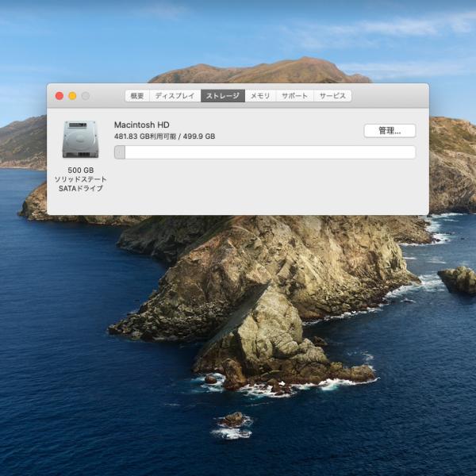
Task: Click the gray used segment of storage bar
Action: [120, 152]
